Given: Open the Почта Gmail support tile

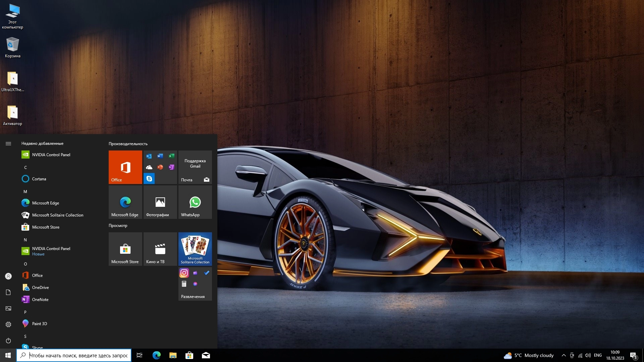Looking at the screenshot, I should click(195, 167).
